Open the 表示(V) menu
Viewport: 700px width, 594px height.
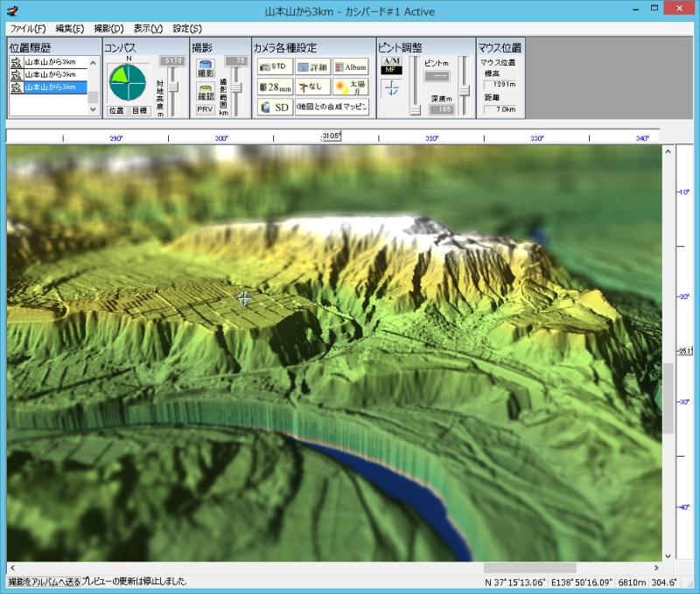click(148, 29)
